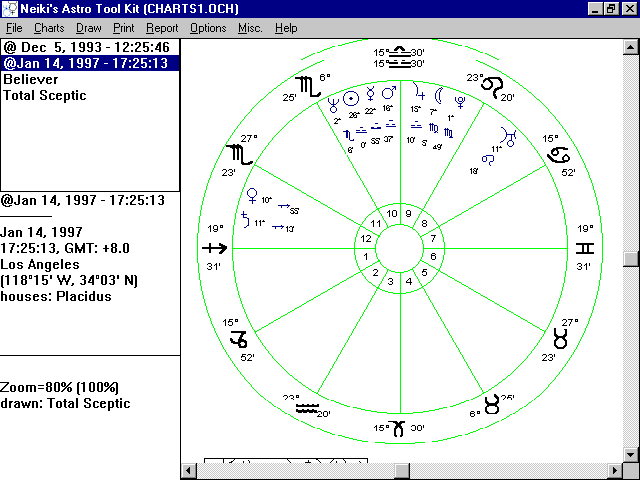Click the Sun glyph in the chart
640x480 pixels.
coord(350,98)
